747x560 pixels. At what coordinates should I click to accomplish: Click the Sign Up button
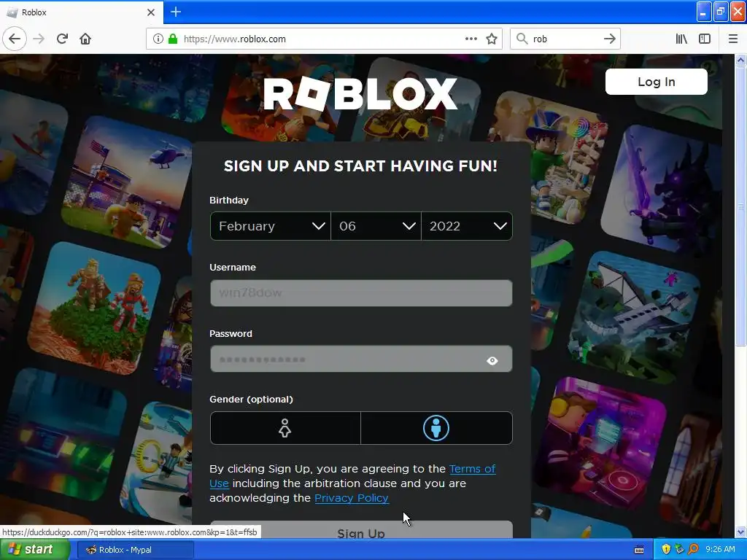click(x=361, y=531)
